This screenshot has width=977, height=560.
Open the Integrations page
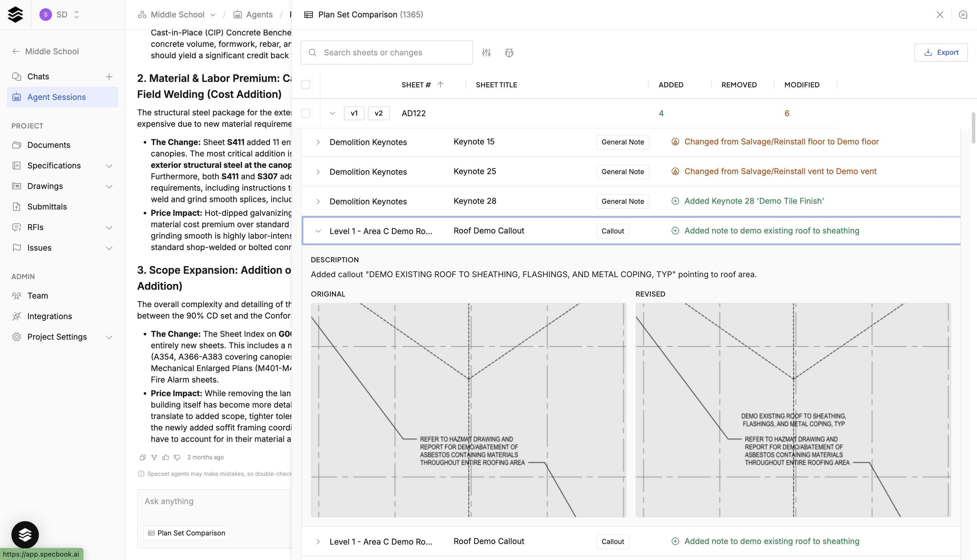coord(49,316)
